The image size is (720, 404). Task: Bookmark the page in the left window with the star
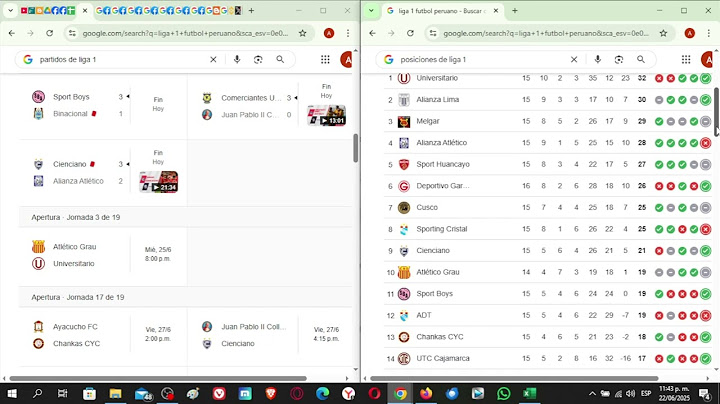(303, 33)
